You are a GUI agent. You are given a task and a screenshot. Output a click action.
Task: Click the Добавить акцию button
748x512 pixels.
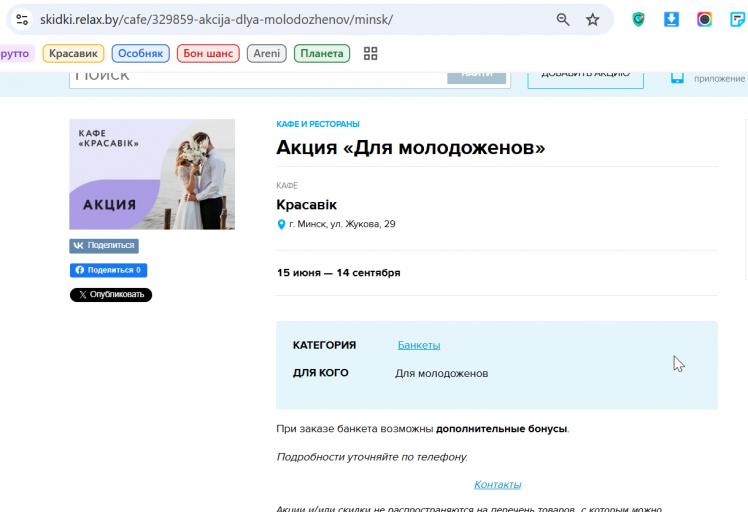pos(585,80)
